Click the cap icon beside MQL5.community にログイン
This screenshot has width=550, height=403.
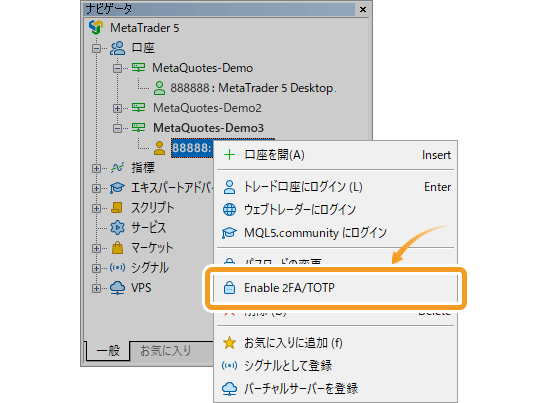tap(229, 233)
